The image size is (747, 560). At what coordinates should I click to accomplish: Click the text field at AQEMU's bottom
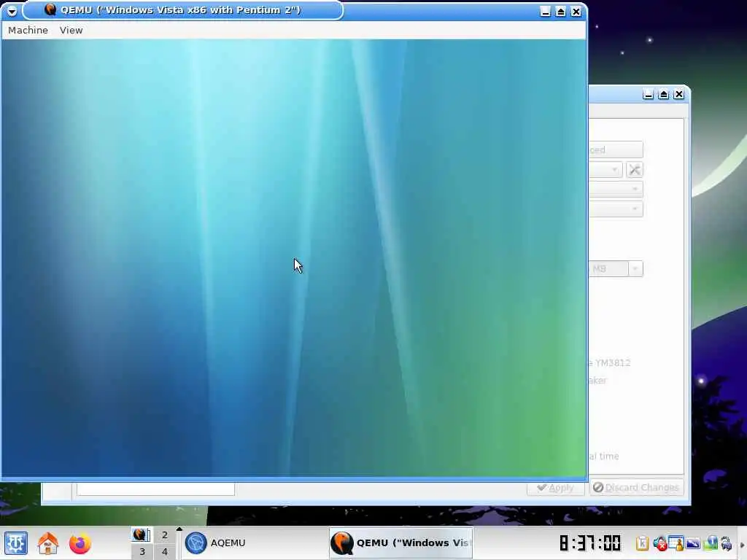pyautogui.click(x=156, y=489)
